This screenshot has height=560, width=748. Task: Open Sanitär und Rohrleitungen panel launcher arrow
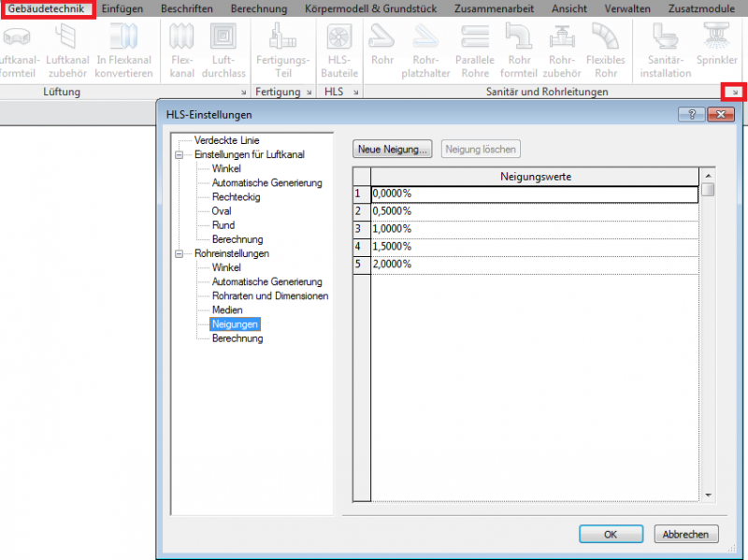pos(735,93)
